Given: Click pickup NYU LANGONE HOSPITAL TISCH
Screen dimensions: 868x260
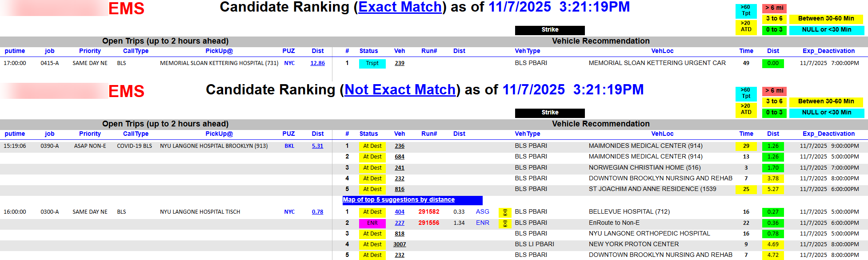Looking at the screenshot, I should 200,212.
